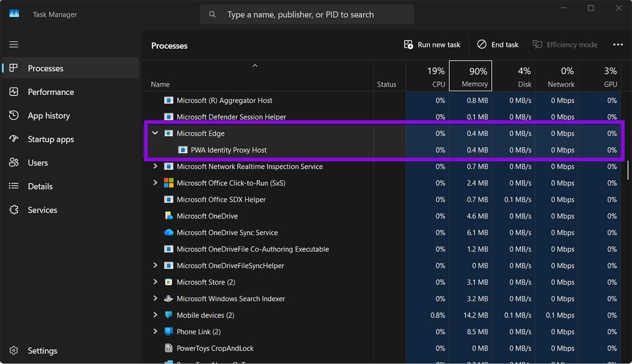The image size is (632, 364).
Task: Open the more options ellipsis menu
Action: 618,44
